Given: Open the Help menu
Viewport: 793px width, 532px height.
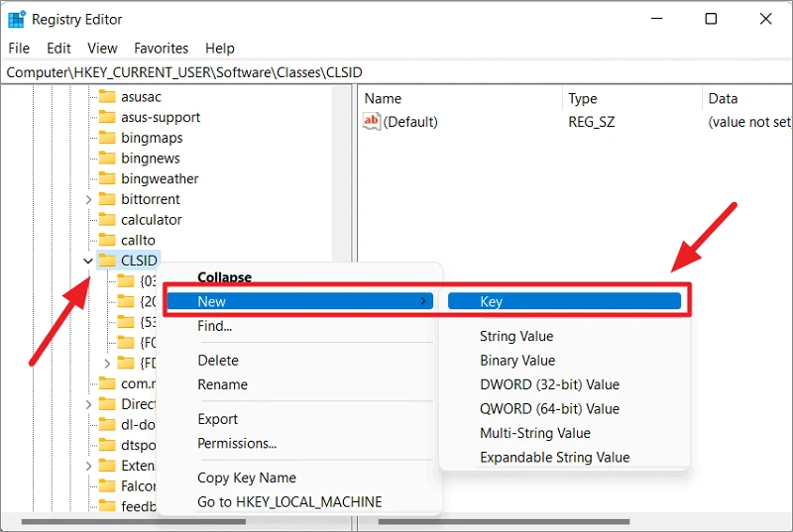Looking at the screenshot, I should tap(219, 48).
